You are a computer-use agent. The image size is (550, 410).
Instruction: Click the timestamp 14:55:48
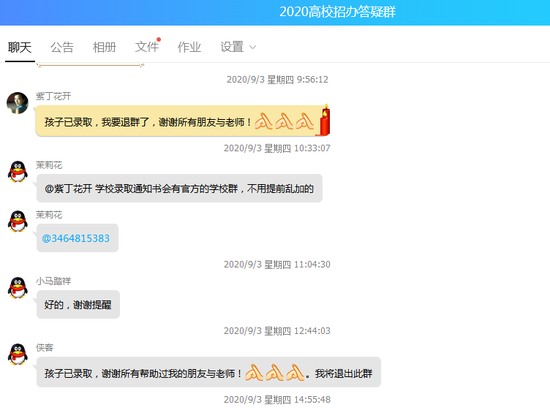click(277, 400)
